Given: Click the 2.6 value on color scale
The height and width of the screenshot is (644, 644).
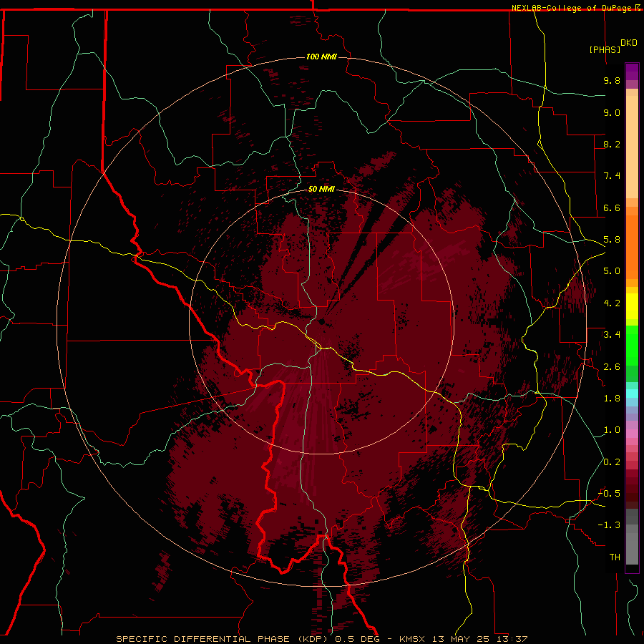Looking at the screenshot, I should (612, 367).
